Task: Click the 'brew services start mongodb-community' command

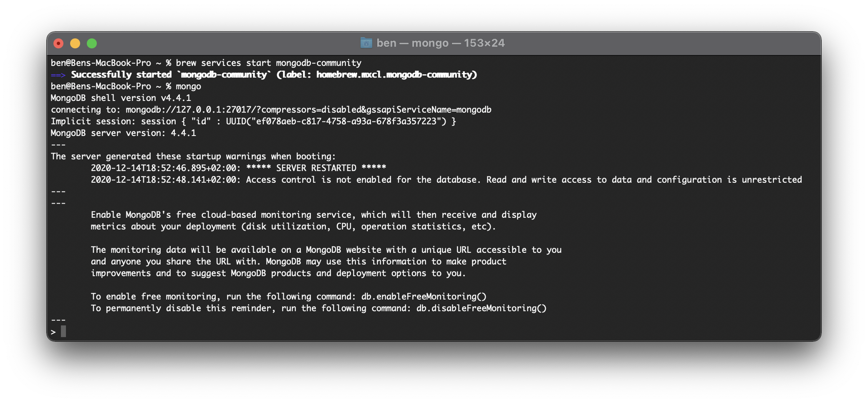Action: point(268,63)
